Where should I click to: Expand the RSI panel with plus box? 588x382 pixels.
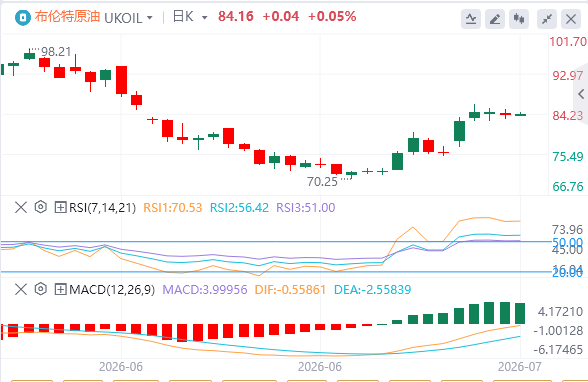click(x=60, y=207)
